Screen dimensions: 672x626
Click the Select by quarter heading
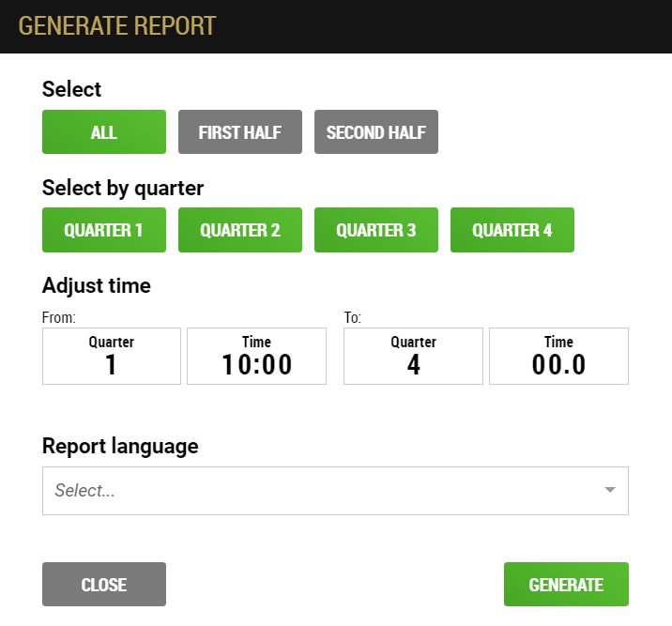pyautogui.click(x=123, y=188)
